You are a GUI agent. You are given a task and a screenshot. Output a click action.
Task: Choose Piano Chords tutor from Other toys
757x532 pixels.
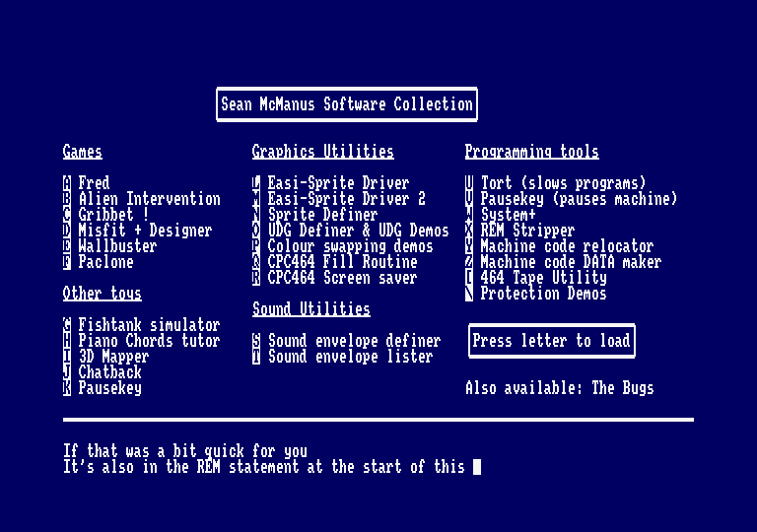pos(149,341)
